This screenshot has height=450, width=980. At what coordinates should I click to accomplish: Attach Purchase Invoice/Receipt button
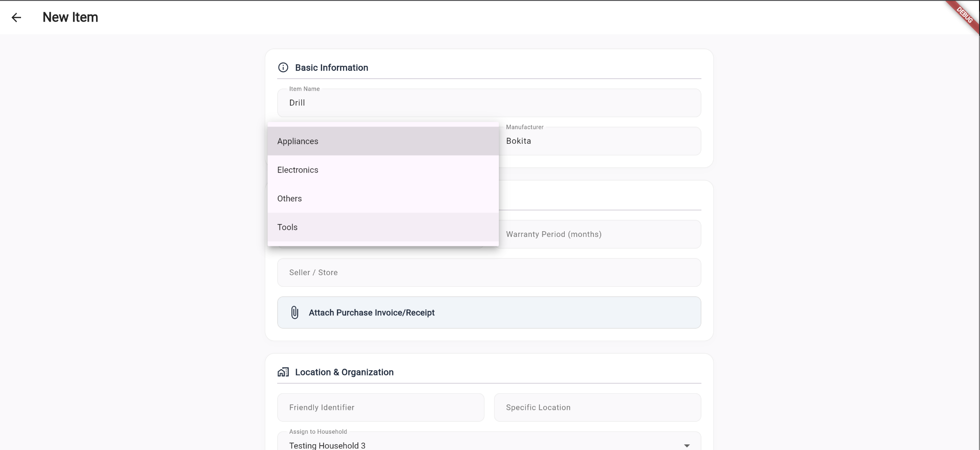tap(489, 312)
